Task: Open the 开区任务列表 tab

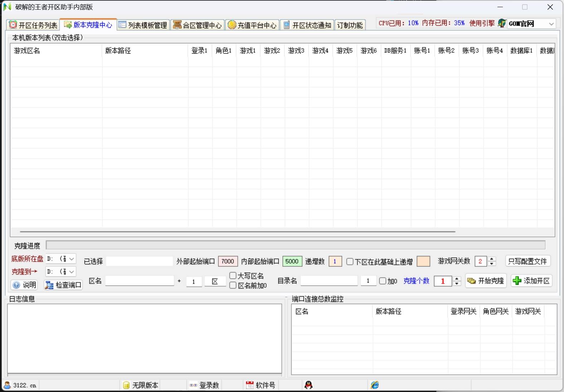Action: point(33,25)
